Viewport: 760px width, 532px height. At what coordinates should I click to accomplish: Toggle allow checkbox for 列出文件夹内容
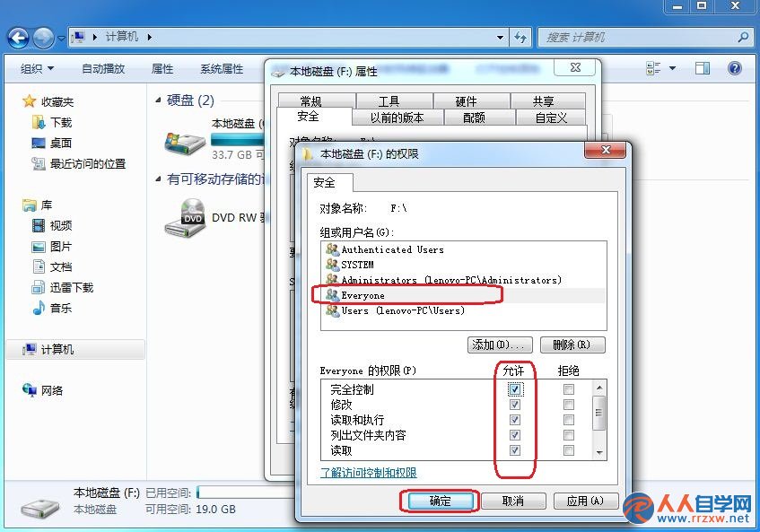[515, 435]
